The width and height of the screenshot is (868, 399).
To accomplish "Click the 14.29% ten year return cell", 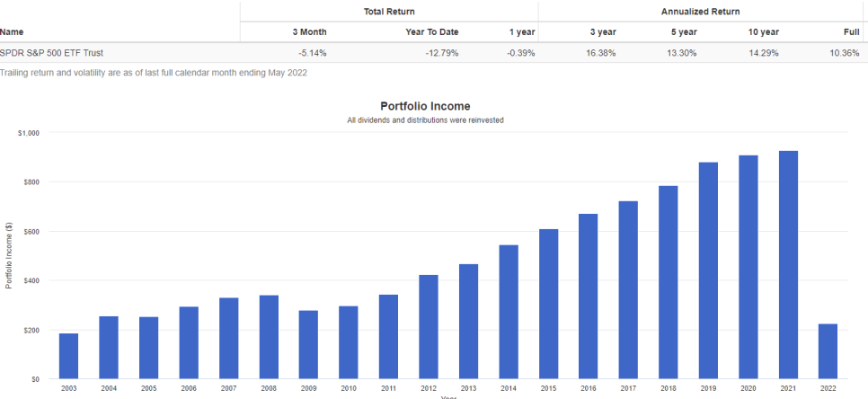I will click(x=764, y=53).
